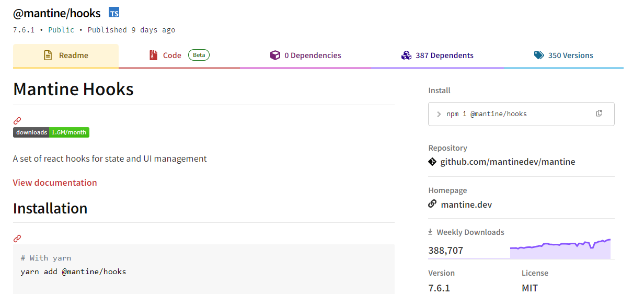Click the Public label under the title
The width and height of the screenshot is (644, 294).
(x=61, y=30)
